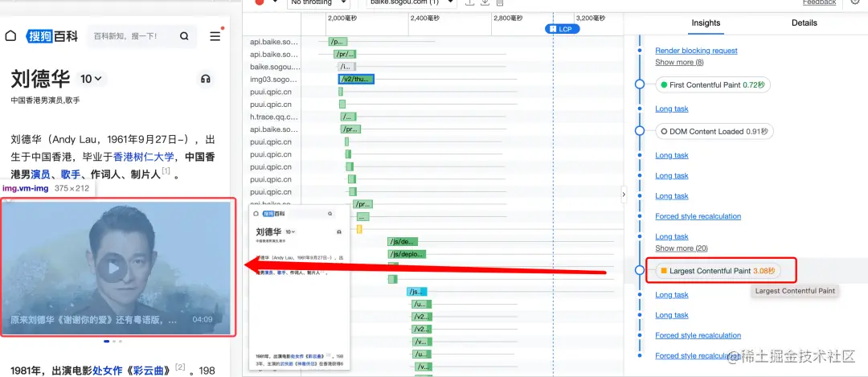Open the 演员 link
868x377 pixels.
[x=41, y=174]
